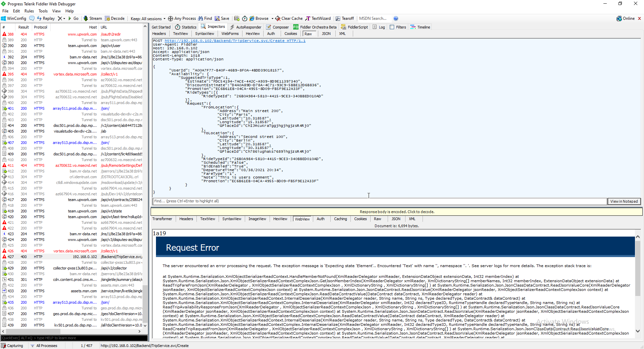Open the FiddlerScript tab

(x=355, y=27)
